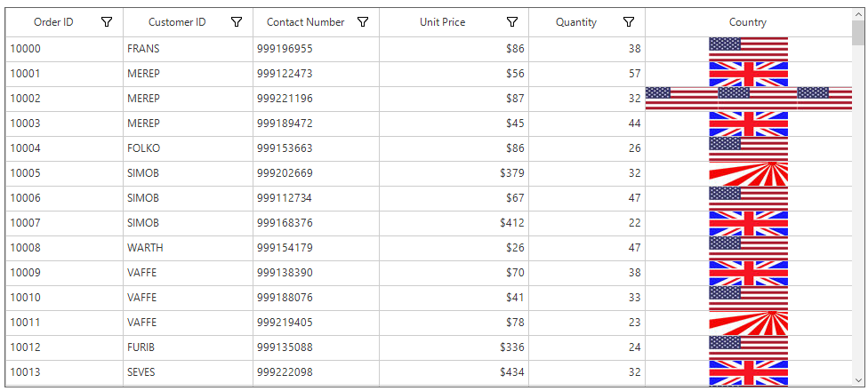Select Order ID cell 10006

64,198
